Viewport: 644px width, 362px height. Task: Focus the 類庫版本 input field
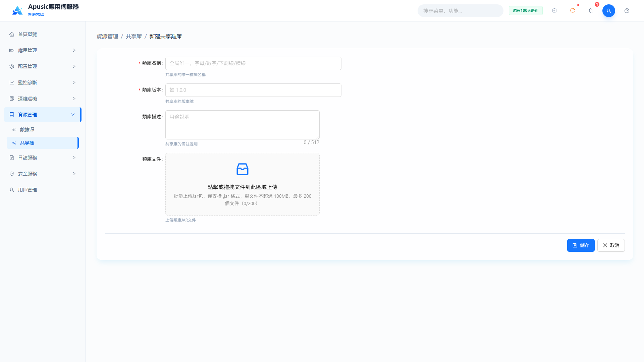point(253,90)
